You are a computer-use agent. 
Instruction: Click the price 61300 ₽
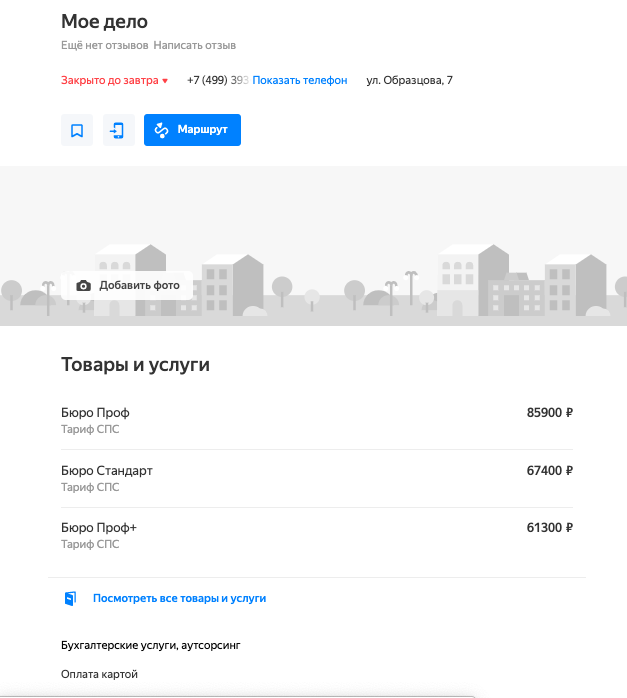click(x=550, y=528)
